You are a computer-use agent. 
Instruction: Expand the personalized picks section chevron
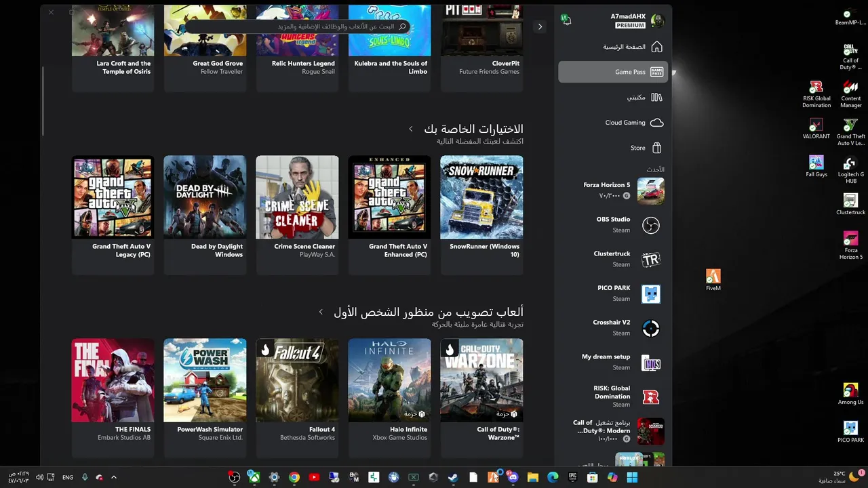411,129
